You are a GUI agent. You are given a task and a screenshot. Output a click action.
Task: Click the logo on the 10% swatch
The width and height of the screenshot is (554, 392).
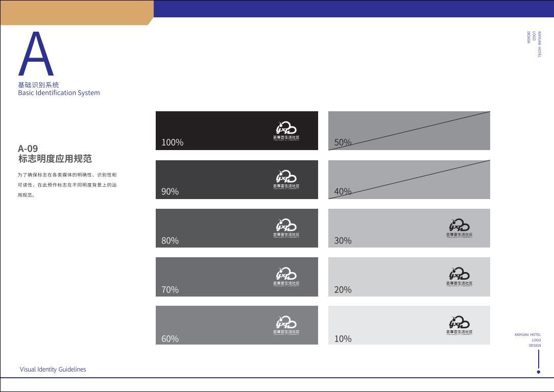[x=460, y=326]
